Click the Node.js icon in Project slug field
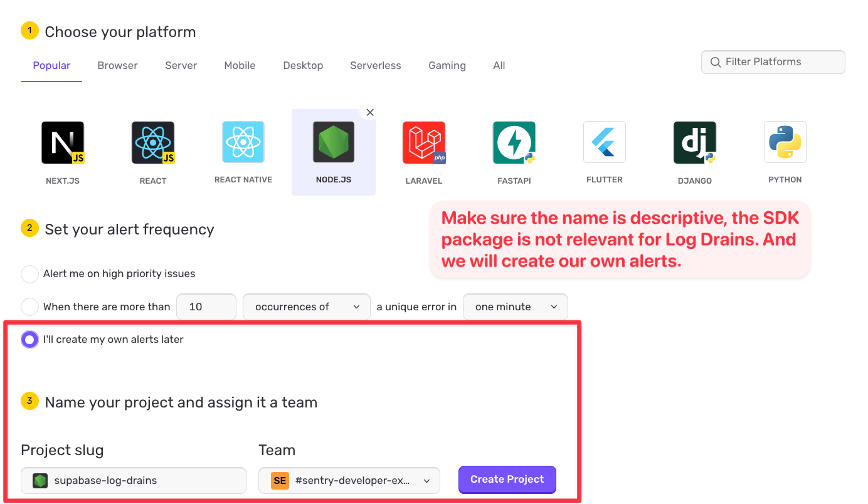The image size is (868, 504). coord(40,481)
